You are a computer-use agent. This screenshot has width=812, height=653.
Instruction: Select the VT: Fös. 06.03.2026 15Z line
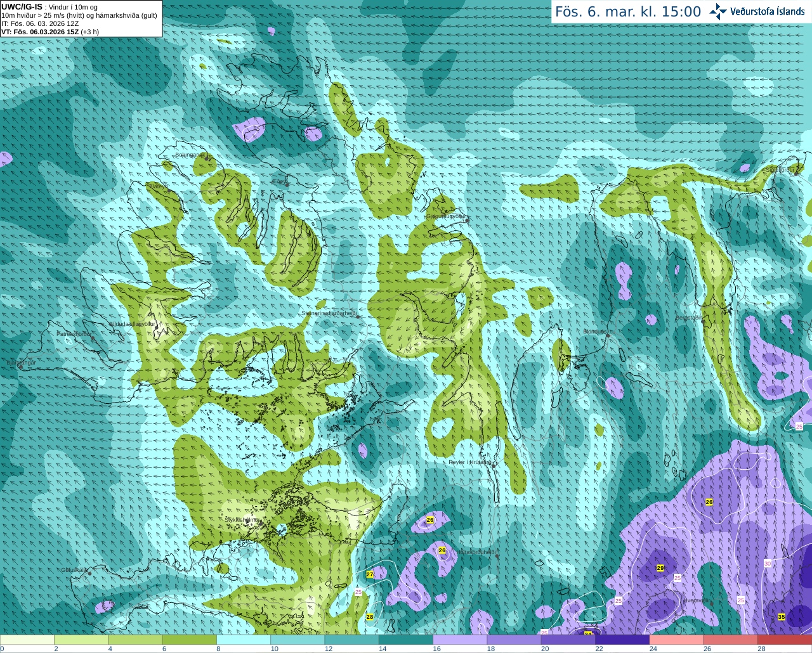tap(50, 32)
